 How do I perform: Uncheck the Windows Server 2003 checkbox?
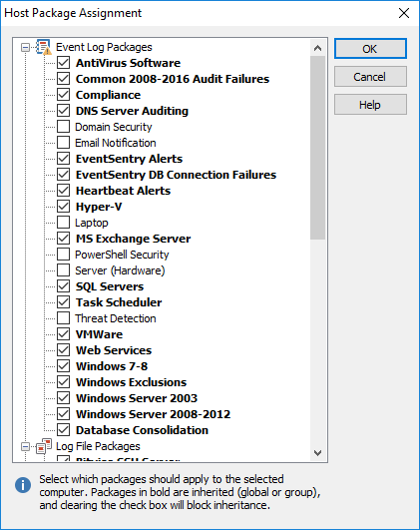click(64, 398)
